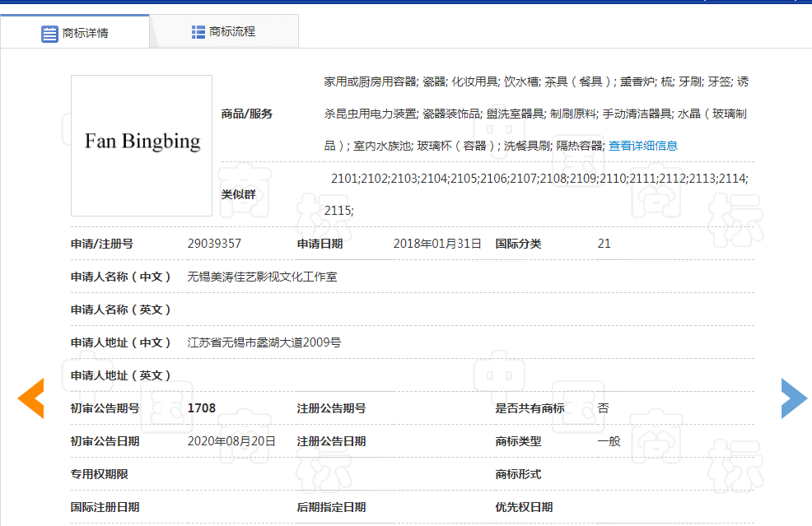This screenshot has height=526, width=812.
Task: Click the blue right arrow to view next trademark
Action: (793, 398)
